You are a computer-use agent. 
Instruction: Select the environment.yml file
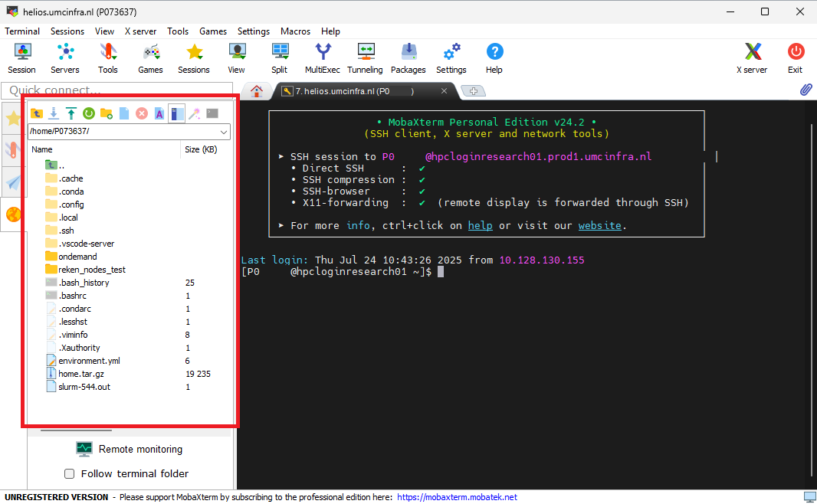(x=84, y=361)
